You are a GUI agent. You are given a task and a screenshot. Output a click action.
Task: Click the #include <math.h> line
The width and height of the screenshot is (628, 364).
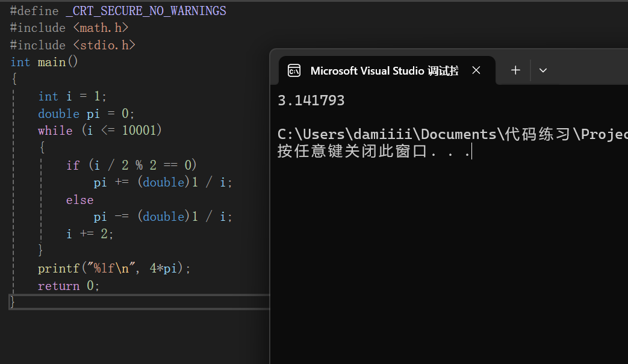(x=69, y=28)
